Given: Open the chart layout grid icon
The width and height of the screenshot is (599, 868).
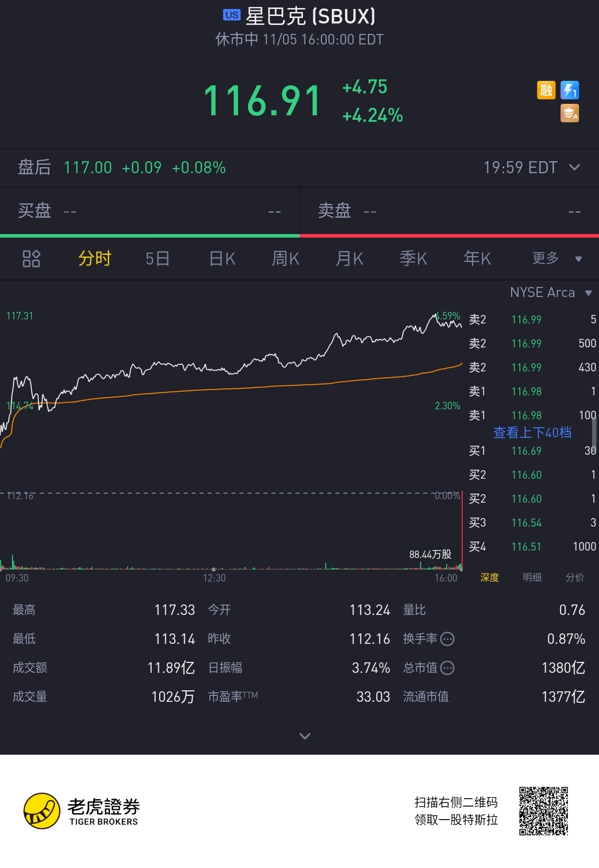Looking at the screenshot, I should pyautogui.click(x=31, y=259).
